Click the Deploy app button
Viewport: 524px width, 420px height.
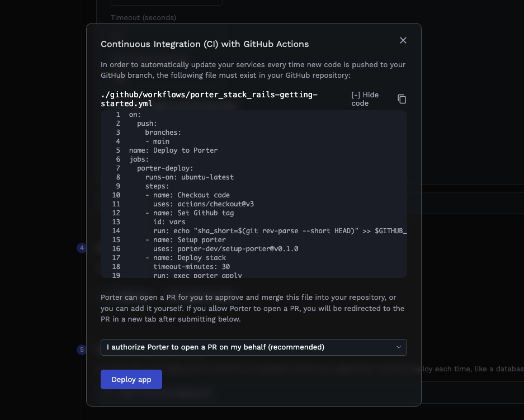point(131,379)
